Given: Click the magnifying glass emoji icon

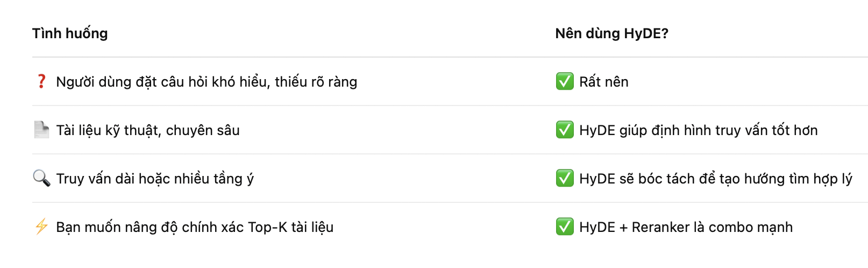Looking at the screenshot, I should (x=41, y=178).
